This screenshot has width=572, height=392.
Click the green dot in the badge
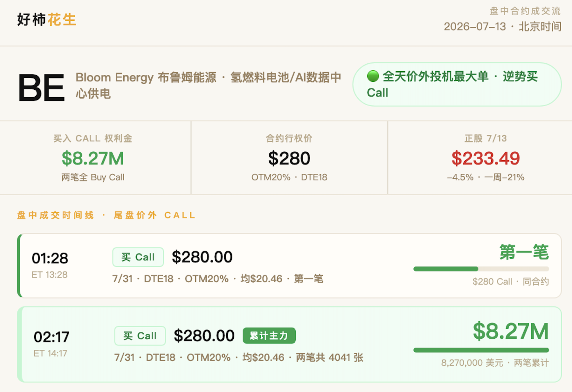pyautogui.click(x=373, y=76)
